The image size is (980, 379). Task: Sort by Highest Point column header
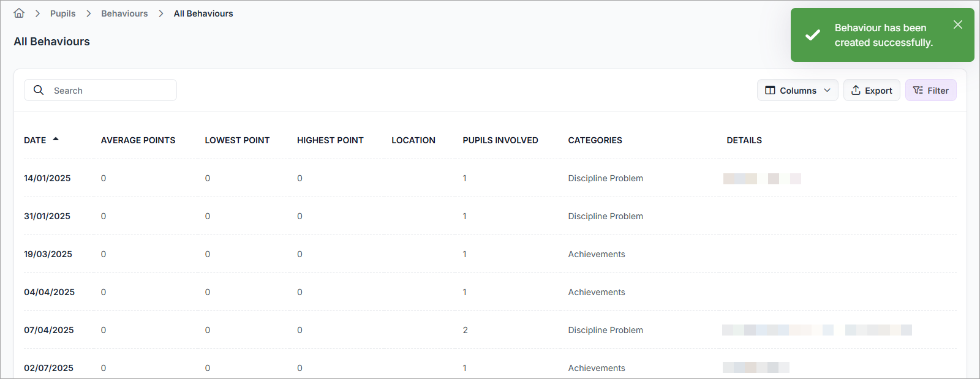330,140
